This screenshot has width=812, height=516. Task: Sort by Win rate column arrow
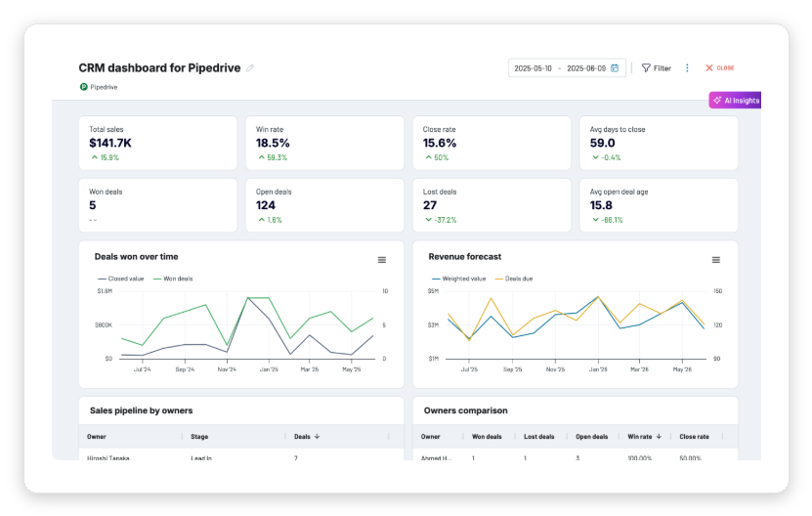[x=659, y=437]
